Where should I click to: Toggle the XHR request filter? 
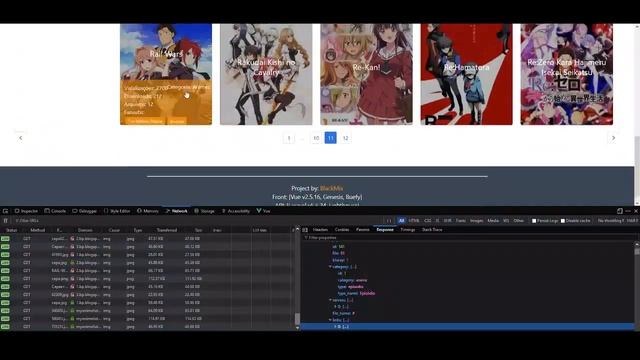[448, 220]
